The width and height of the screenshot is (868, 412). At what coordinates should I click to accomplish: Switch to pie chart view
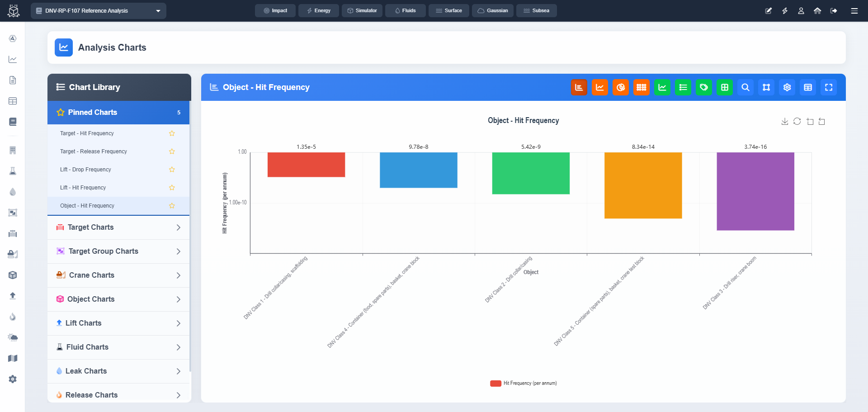click(x=621, y=87)
